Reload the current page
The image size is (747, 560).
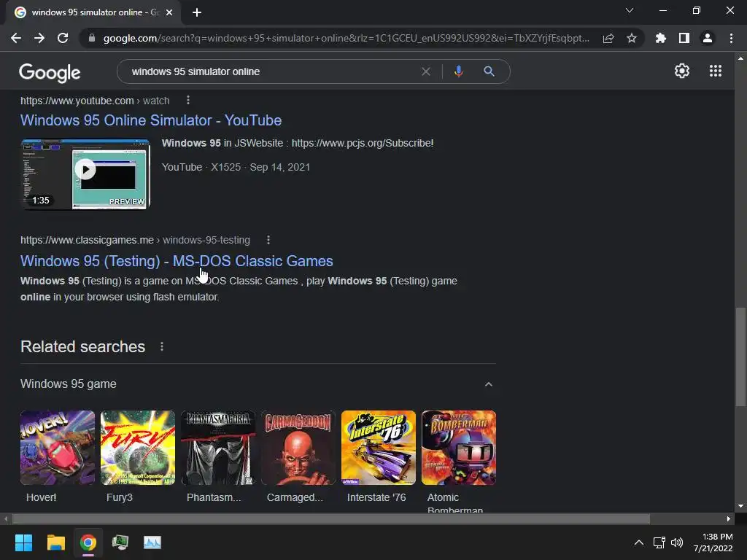tap(63, 38)
